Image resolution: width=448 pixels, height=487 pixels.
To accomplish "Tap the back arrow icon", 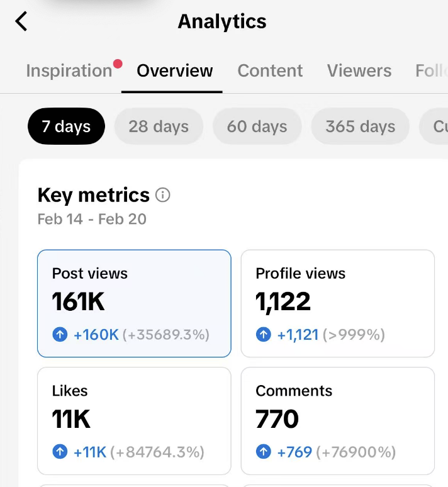I will click(x=22, y=21).
